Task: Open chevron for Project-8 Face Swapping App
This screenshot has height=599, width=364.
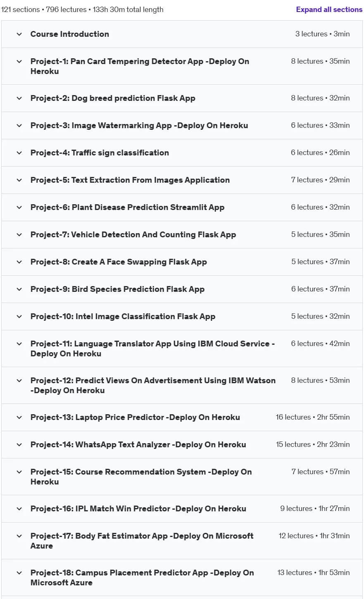Action: [x=19, y=262]
